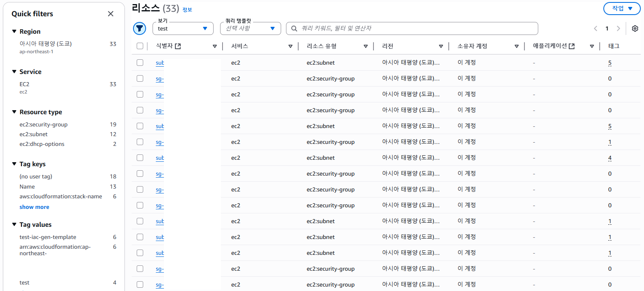
Task: Filter by (no user tag) key
Action: [x=36, y=176]
